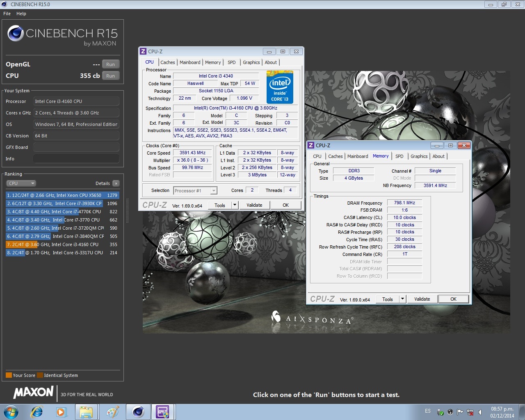525x420 pixels.
Task: Click CPU-Z title icon in Memory window
Action: click(311, 145)
